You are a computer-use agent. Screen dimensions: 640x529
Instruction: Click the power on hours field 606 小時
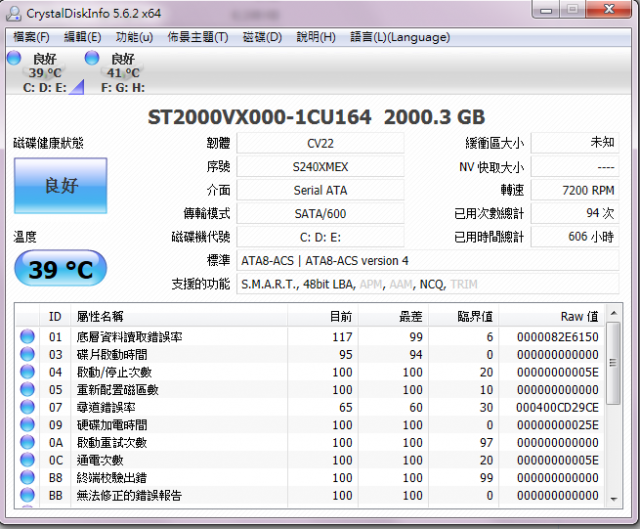pyautogui.click(x=575, y=237)
